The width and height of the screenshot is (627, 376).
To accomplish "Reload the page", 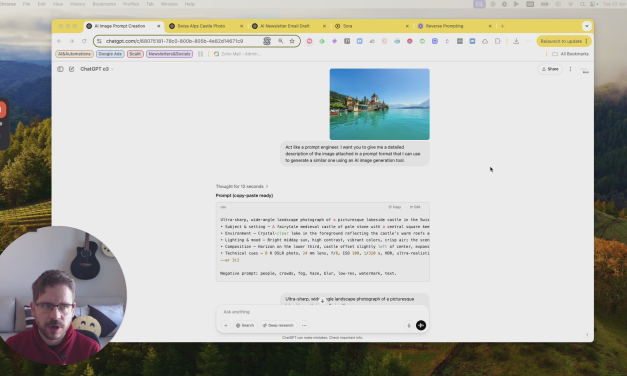I will pos(84,41).
